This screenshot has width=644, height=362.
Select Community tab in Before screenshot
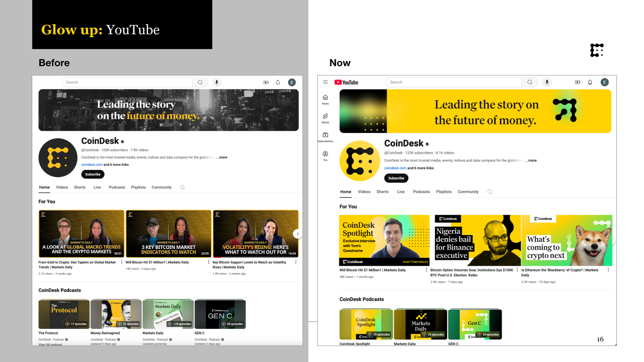coord(162,187)
